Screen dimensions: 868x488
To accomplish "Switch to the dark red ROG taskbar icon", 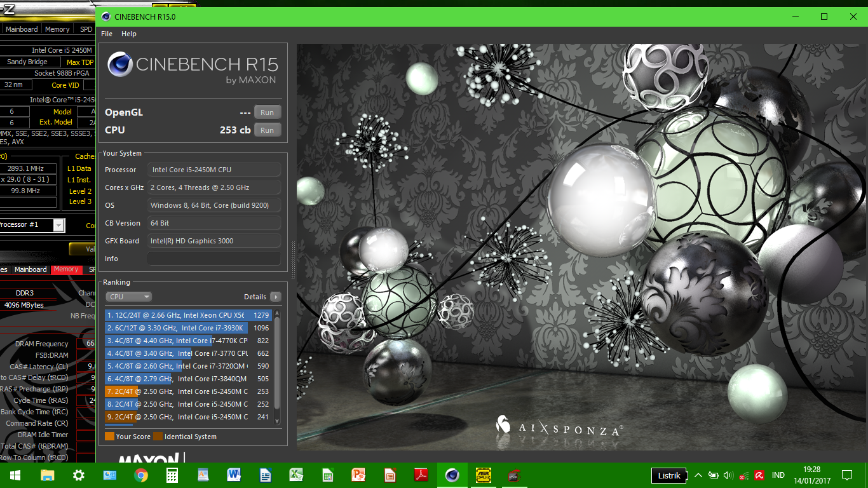I will pos(515,475).
